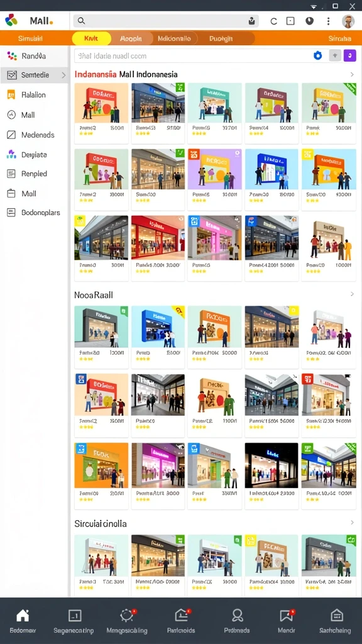362x644 pixels.
Task: Open the user avatar profile
Action: coord(348,21)
